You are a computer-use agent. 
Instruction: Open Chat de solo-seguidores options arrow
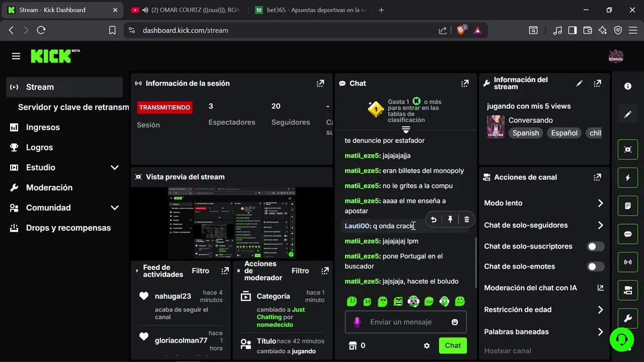pyautogui.click(x=600, y=225)
